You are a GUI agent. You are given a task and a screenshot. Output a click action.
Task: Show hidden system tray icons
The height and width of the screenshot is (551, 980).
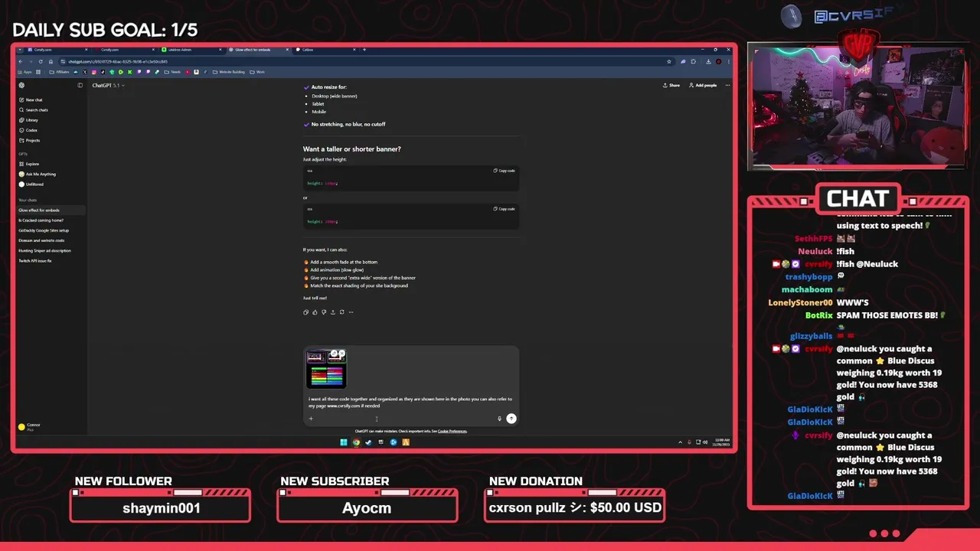[680, 442]
